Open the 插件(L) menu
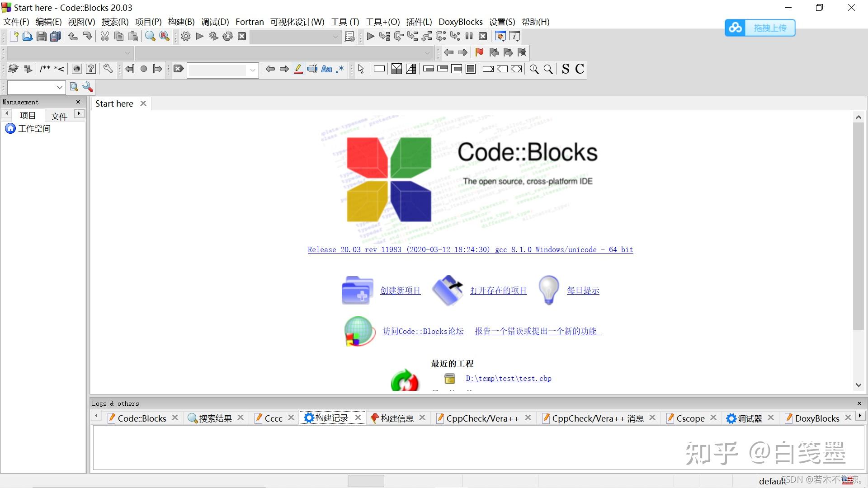This screenshot has height=488, width=868. click(x=419, y=22)
